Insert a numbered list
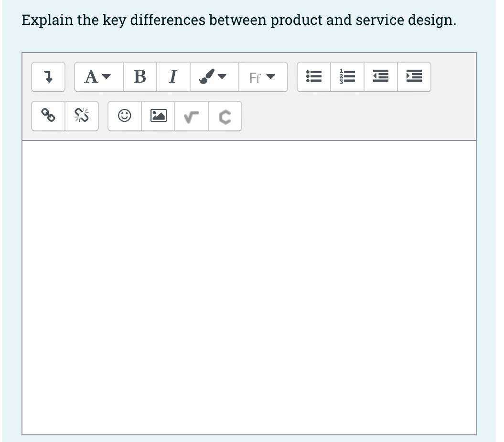 [x=347, y=76]
